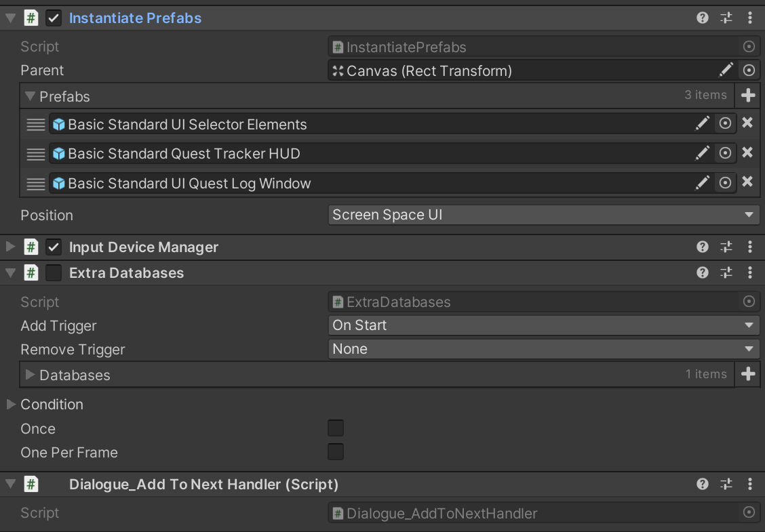Add new item to Databases list
765x532 pixels.
click(748, 374)
